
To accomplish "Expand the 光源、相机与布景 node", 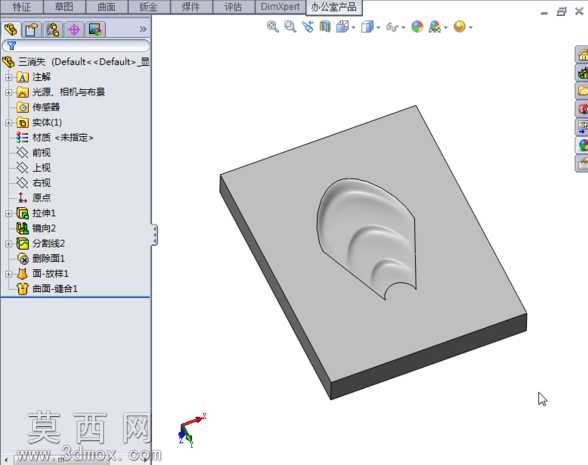I will 9,92.
